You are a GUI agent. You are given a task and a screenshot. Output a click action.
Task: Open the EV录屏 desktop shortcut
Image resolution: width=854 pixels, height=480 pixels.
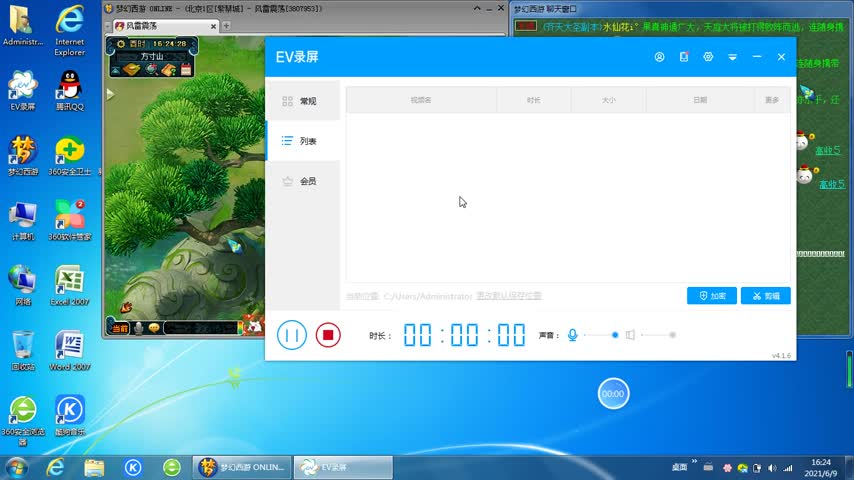(22, 91)
